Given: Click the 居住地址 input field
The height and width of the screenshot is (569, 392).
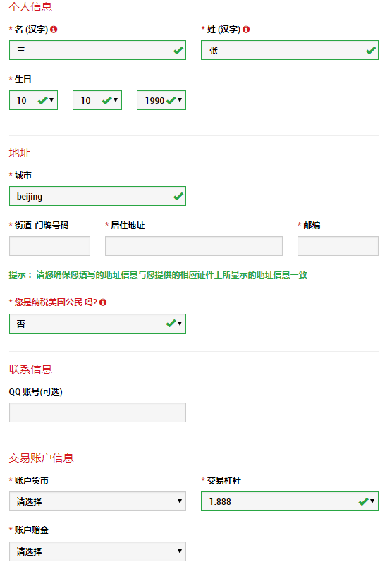Looking at the screenshot, I should pyautogui.click(x=194, y=246).
